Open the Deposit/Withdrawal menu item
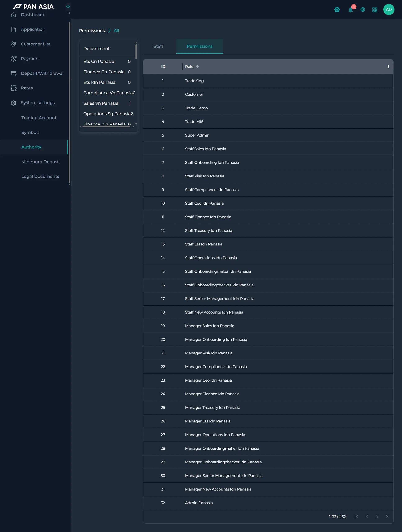402x532 pixels. [34, 73]
